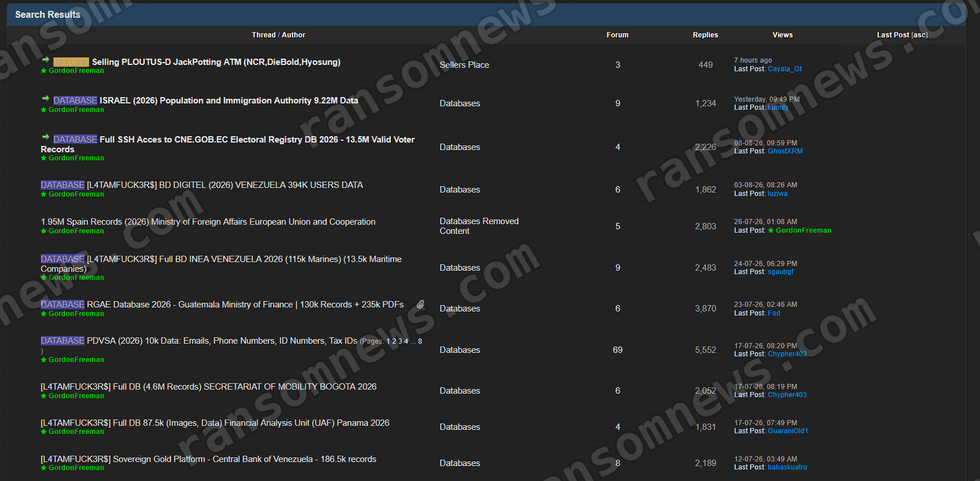Click the views count 5,552 for PDVSA thread
The width and height of the screenshot is (980, 481).
[x=705, y=350]
